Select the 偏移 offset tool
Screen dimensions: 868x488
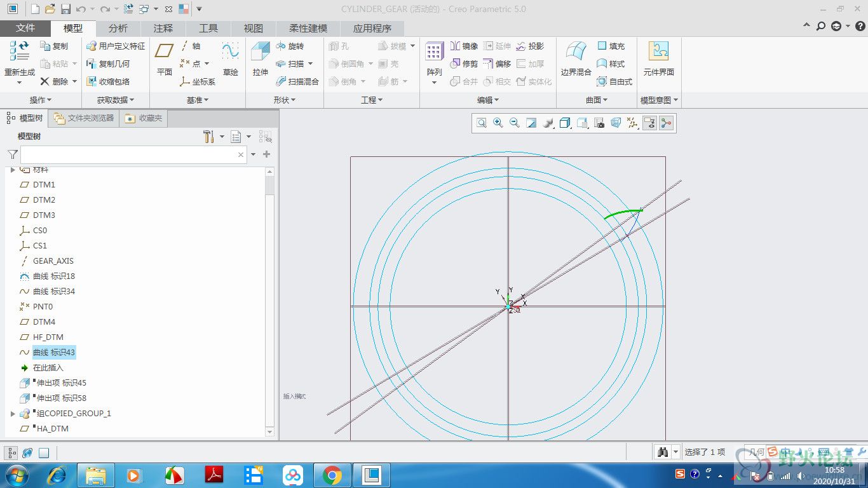click(x=497, y=64)
